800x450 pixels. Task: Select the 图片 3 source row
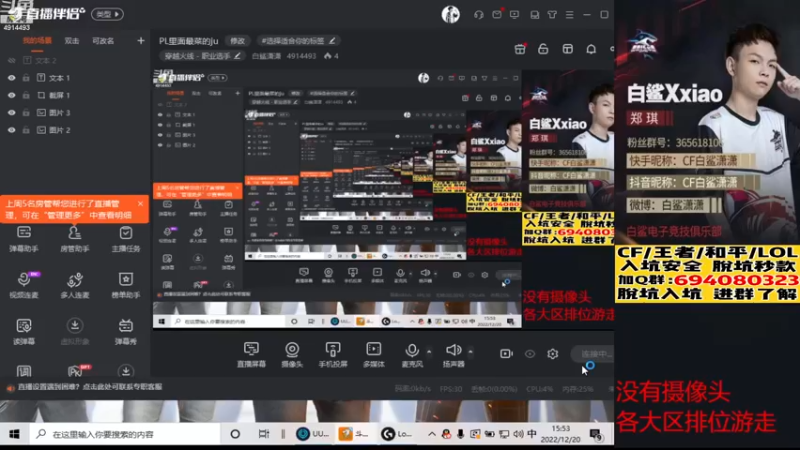(75, 113)
